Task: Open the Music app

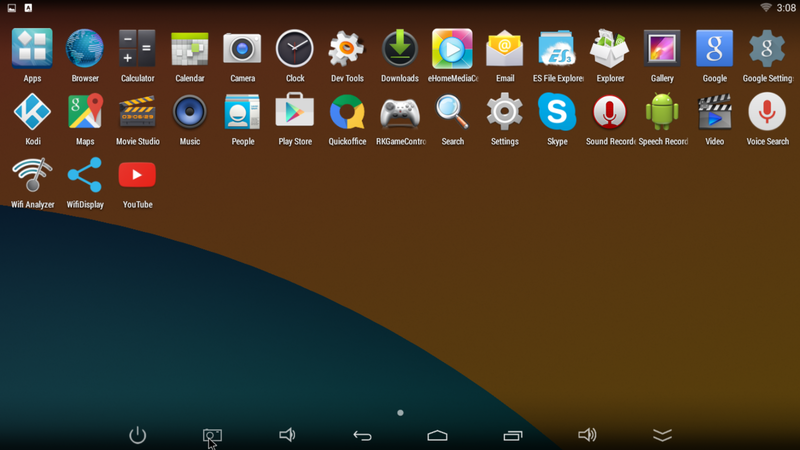Action: click(190, 112)
